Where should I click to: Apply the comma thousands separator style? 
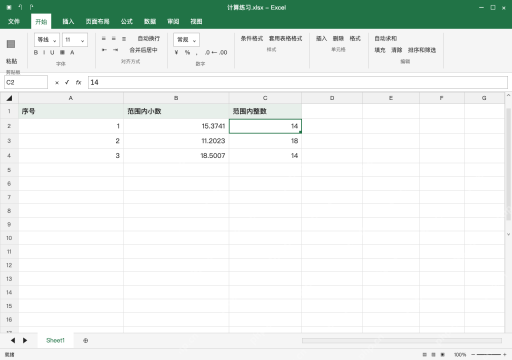tap(197, 53)
